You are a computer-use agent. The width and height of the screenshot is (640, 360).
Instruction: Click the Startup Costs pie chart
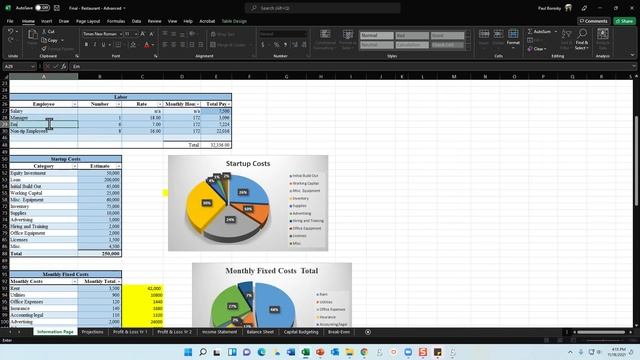click(248, 203)
